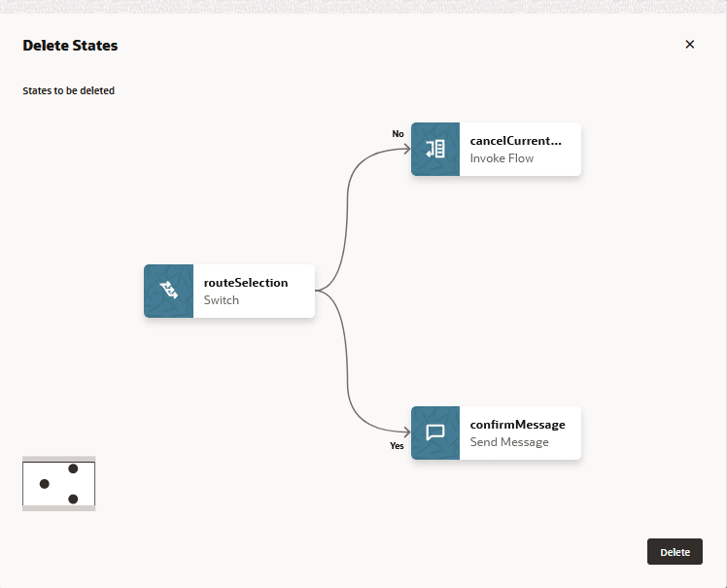Click the left dot in the minimap
This screenshot has width=727, height=588.
[x=44, y=483]
